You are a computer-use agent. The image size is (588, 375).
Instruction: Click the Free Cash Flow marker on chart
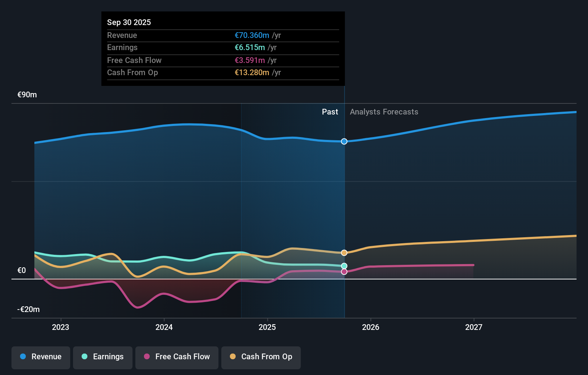click(x=344, y=272)
